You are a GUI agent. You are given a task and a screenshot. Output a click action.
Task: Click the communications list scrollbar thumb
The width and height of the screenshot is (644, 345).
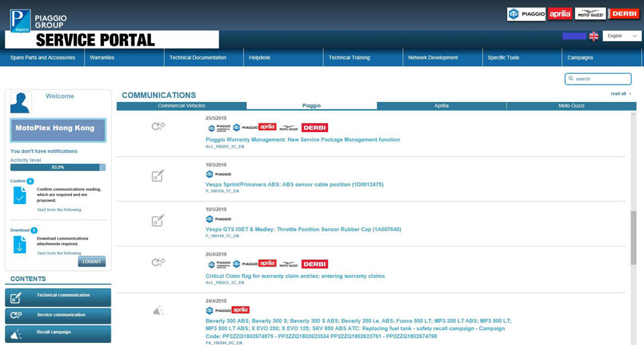click(x=633, y=238)
